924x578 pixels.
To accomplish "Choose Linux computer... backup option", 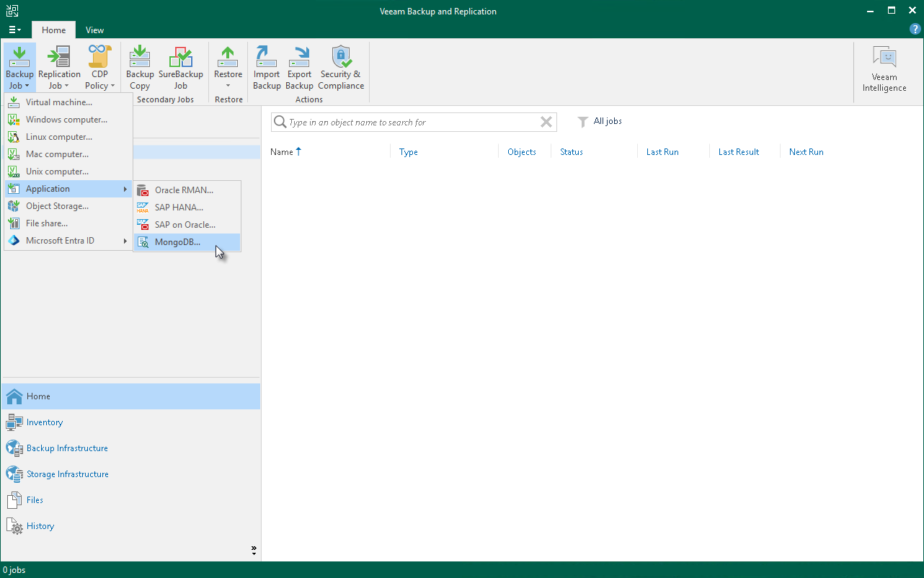I will click(x=68, y=137).
